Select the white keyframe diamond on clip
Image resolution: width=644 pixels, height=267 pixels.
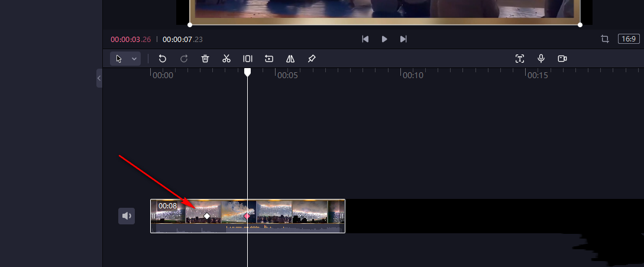tap(207, 216)
